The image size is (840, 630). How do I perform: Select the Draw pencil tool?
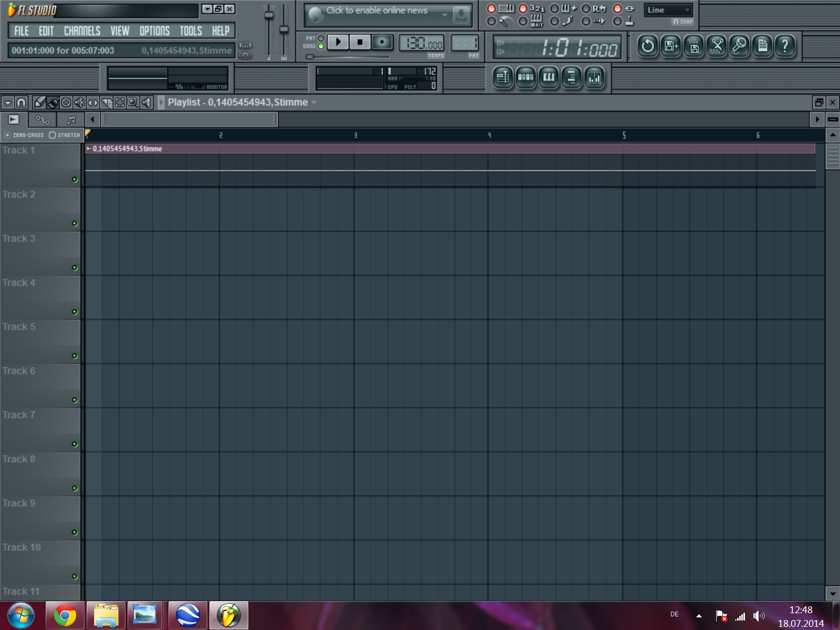[x=39, y=102]
